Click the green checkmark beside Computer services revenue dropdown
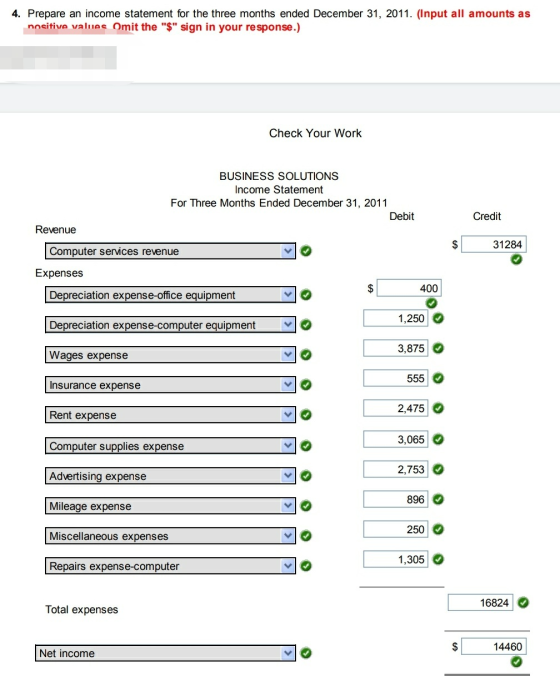Viewport: 560px width, 676px height. point(306,251)
